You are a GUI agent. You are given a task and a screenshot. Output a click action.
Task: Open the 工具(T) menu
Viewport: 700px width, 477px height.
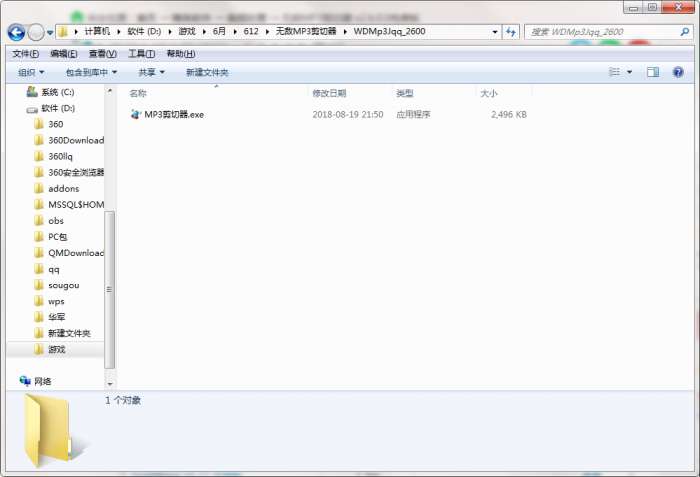pyautogui.click(x=142, y=54)
